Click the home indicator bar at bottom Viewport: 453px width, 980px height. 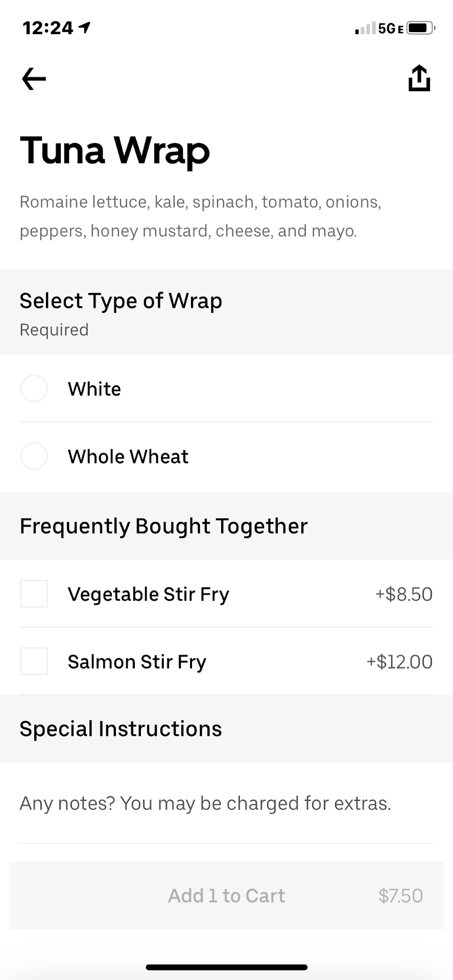click(226, 967)
